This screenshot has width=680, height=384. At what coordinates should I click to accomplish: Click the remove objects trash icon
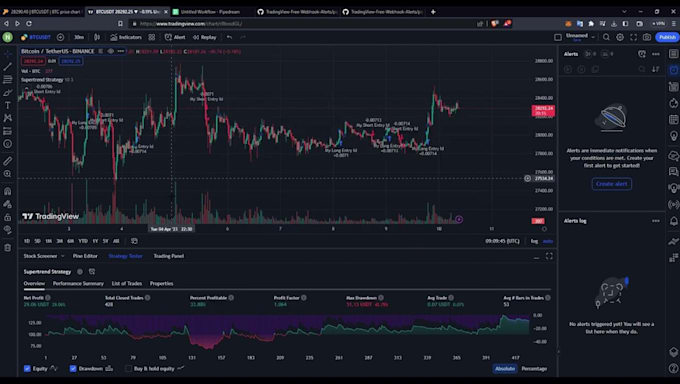[7, 248]
